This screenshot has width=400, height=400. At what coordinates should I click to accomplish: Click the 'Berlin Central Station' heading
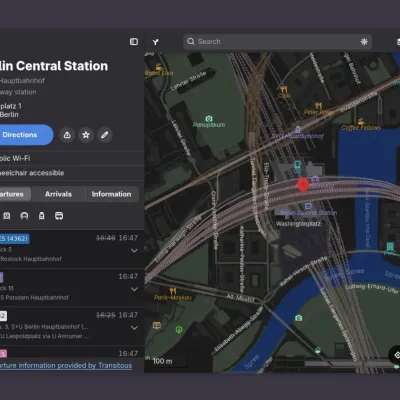point(54,66)
